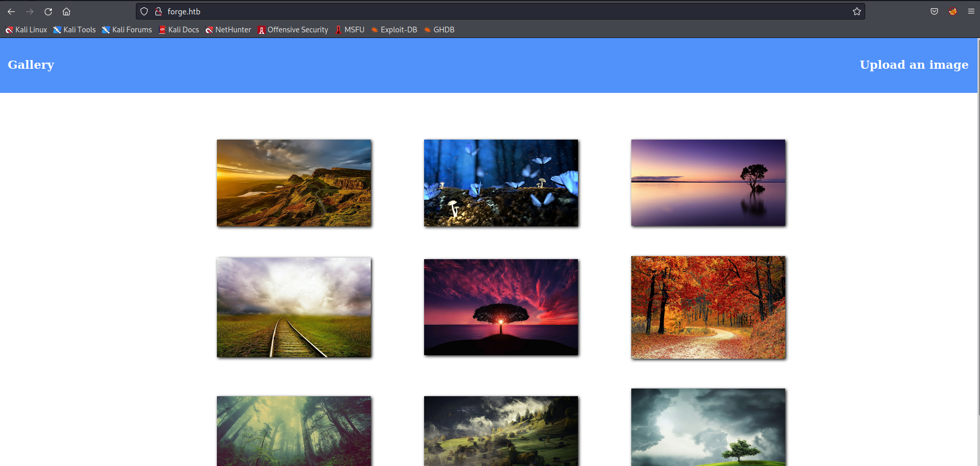980x466 pixels.
Task: Click the Gallery heading link
Action: (30, 65)
